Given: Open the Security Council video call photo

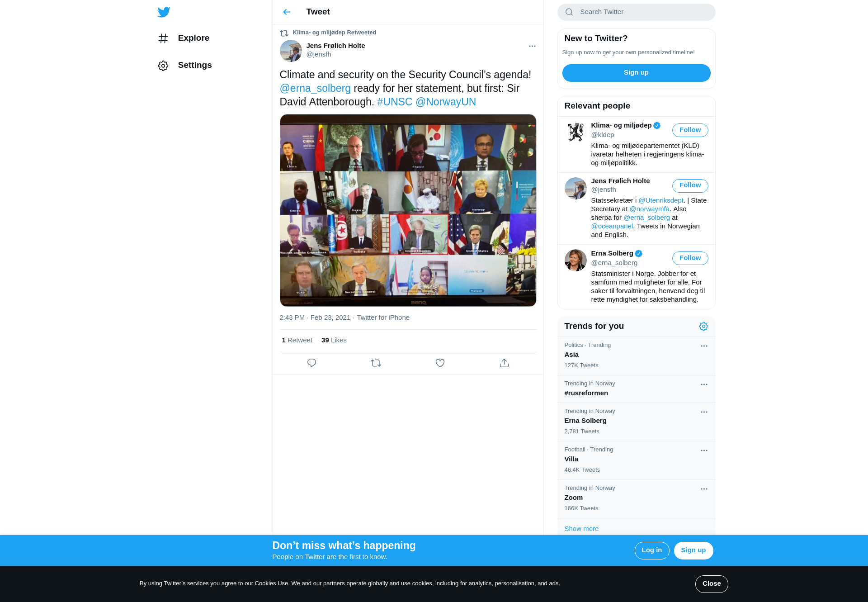Looking at the screenshot, I should click(x=408, y=210).
